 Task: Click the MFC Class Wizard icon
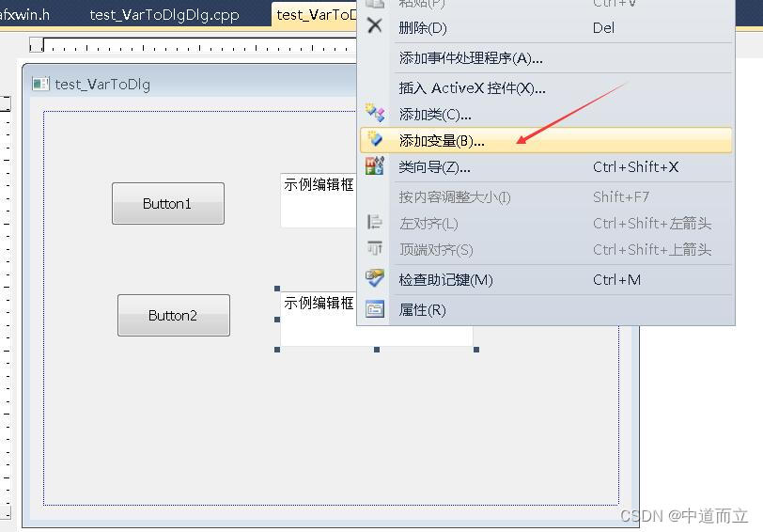pos(375,166)
